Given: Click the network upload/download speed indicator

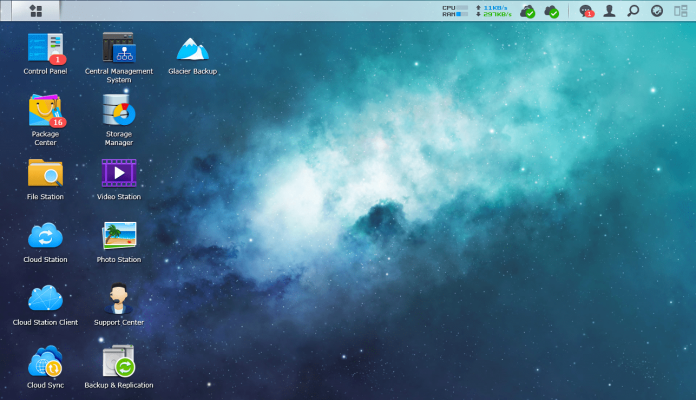Looking at the screenshot, I should (x=494, y=11).
